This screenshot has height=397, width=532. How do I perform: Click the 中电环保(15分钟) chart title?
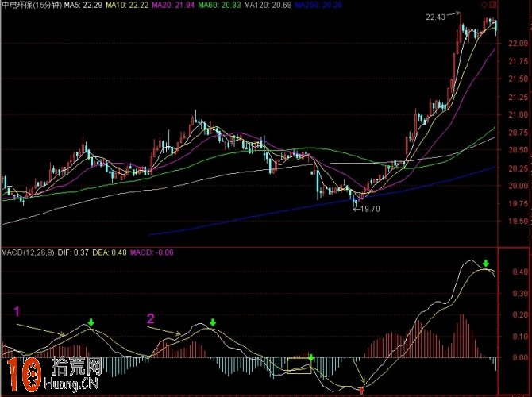click(x=32, y=5)
